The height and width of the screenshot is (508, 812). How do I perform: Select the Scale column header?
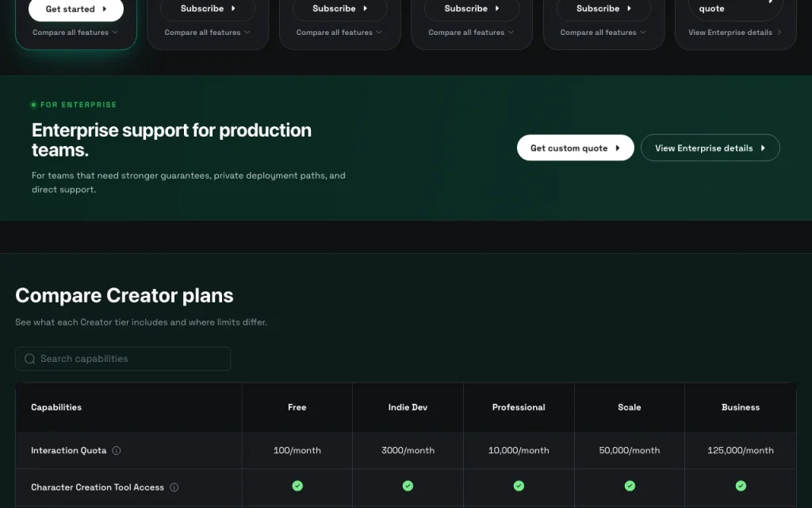pos(630,407)
